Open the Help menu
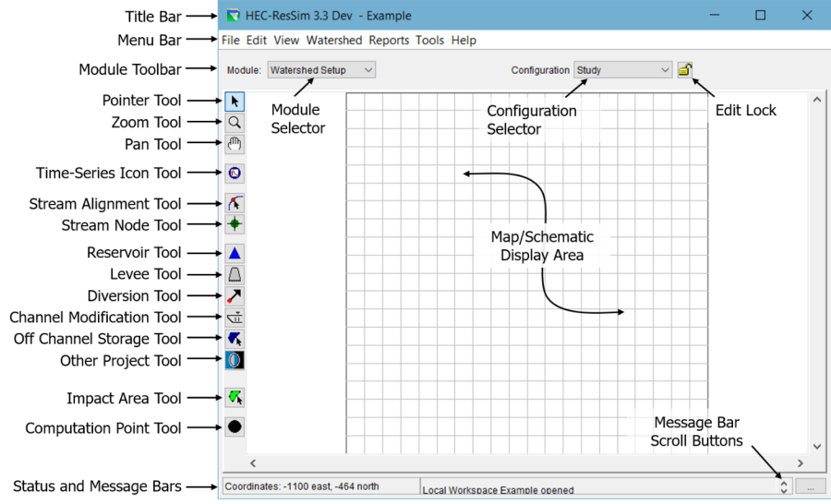831x504 pixels. tap(464, 41)
